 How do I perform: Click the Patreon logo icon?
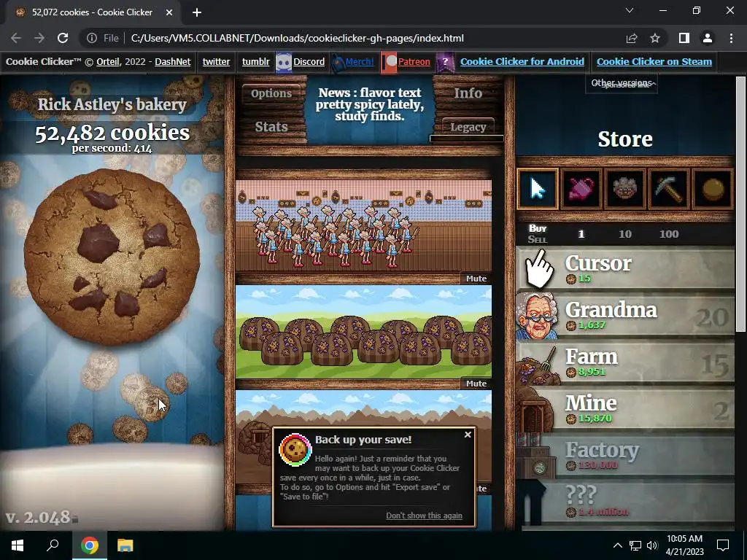pyautogui.click(x=390, y=63)
